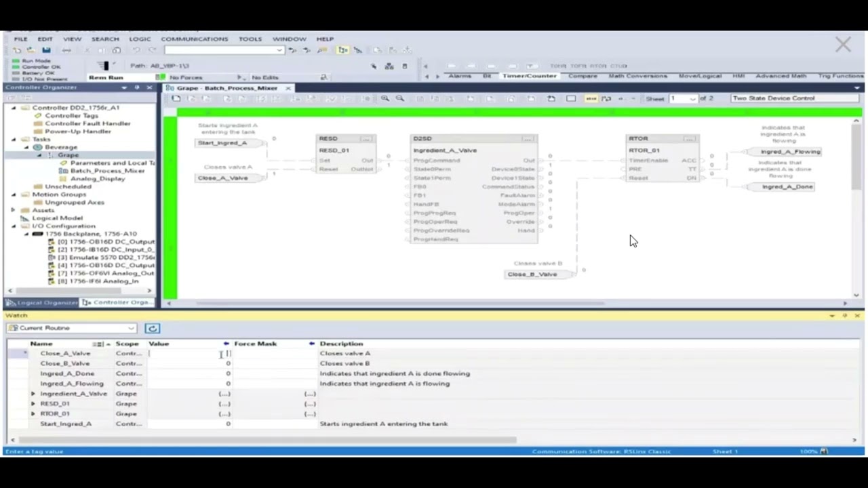Switch to the Alarms instruction tab
The height and width of the screenshot is (488, 868).
click(460, 76)
